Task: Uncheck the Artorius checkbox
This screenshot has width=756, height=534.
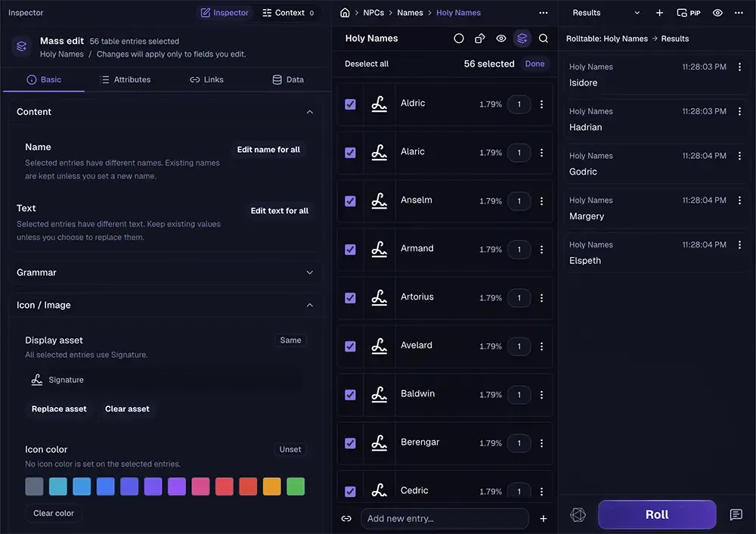Action: (350, 298)
